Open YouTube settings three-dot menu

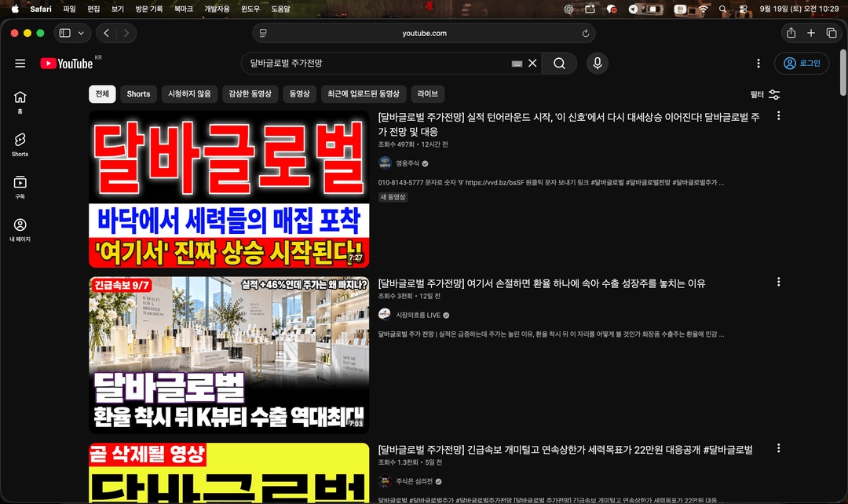[758, 64]
